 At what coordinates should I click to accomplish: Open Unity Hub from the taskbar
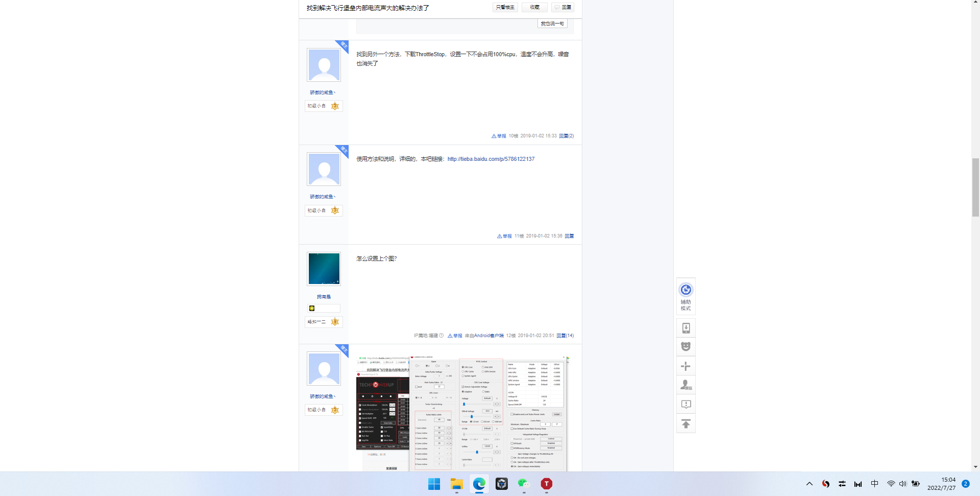(501, 484)
